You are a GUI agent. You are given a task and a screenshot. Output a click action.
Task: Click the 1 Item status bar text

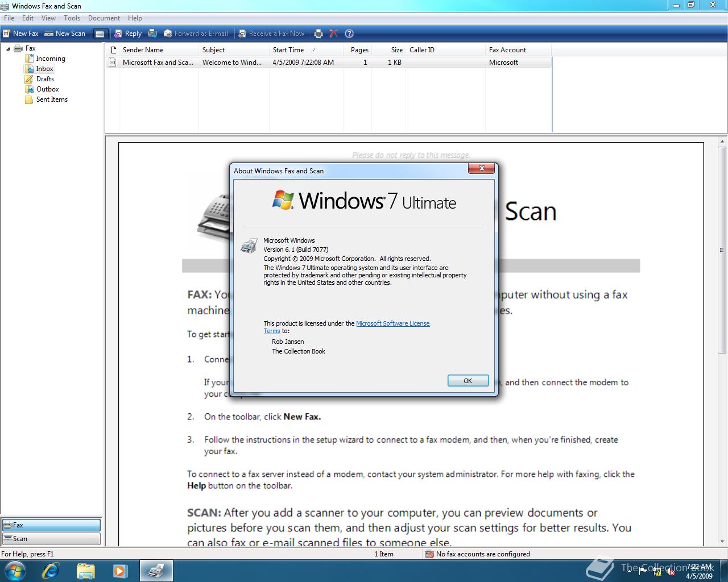384,554
